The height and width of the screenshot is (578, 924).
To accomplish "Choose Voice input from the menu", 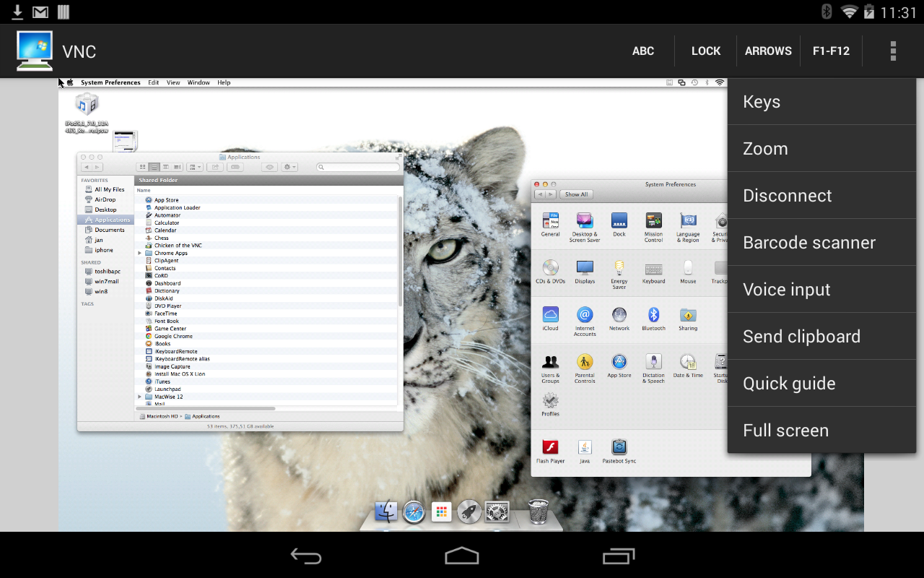I will 821,290.
